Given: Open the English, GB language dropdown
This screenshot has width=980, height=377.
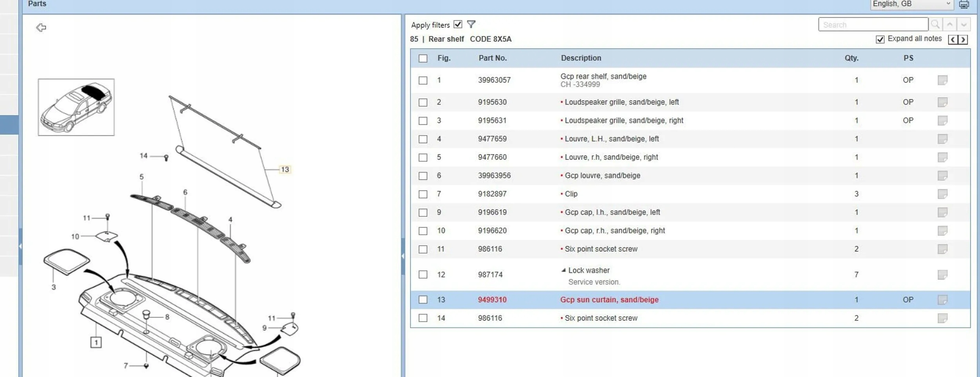Looking at the screenshot, I should (x=911, y=4).
